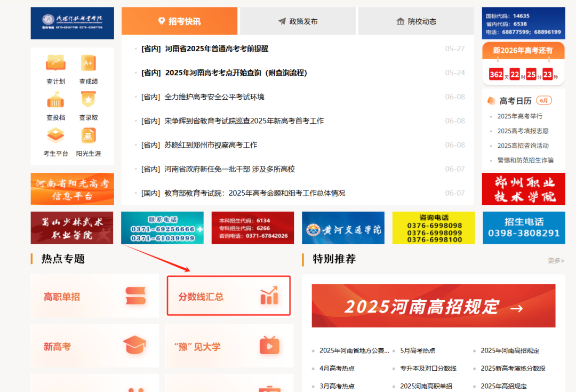The width and height of the screenshot is (576, 392).
Task: Click the 阳光生涯 icon
Action: tap(88, 135)
